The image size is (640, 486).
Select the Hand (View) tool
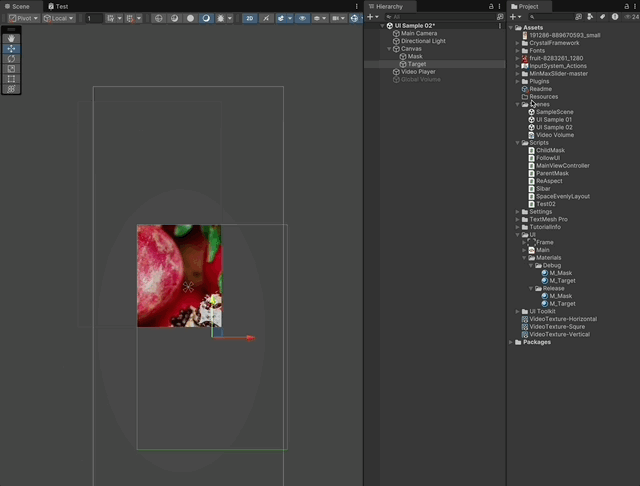[11, 38]
